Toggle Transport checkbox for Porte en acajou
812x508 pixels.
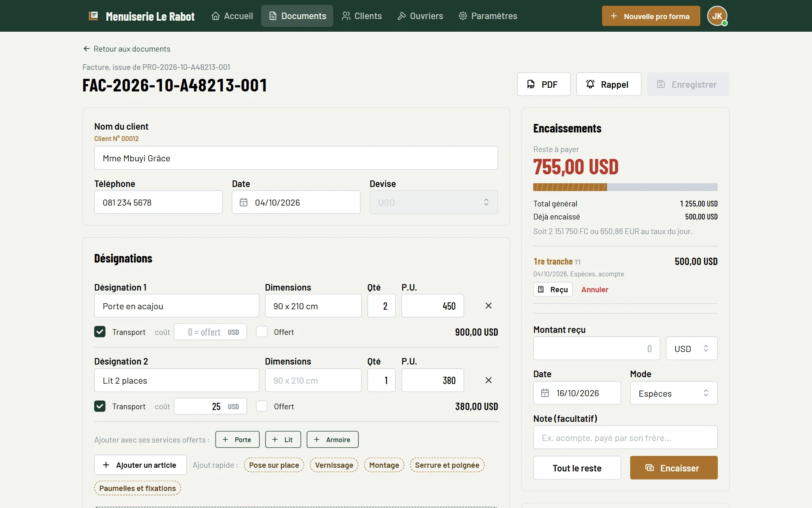pyautogui.click(x=100, y=332)
